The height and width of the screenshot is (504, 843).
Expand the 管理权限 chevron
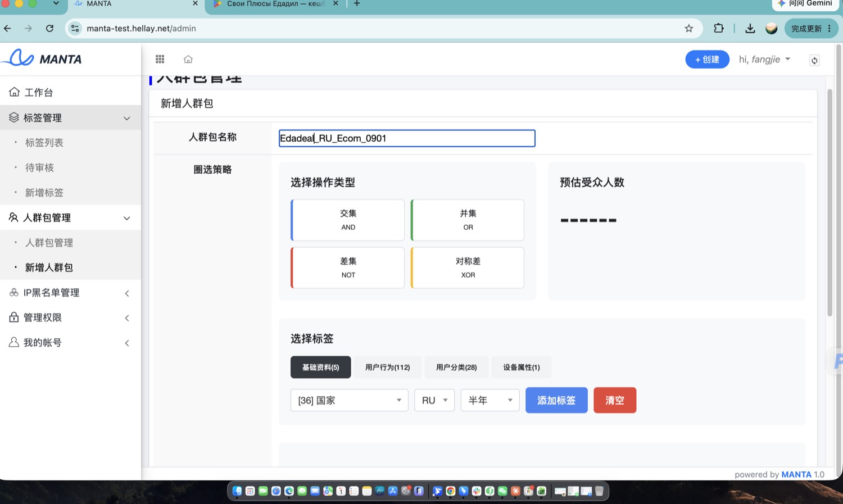click(x=127, y=318)
